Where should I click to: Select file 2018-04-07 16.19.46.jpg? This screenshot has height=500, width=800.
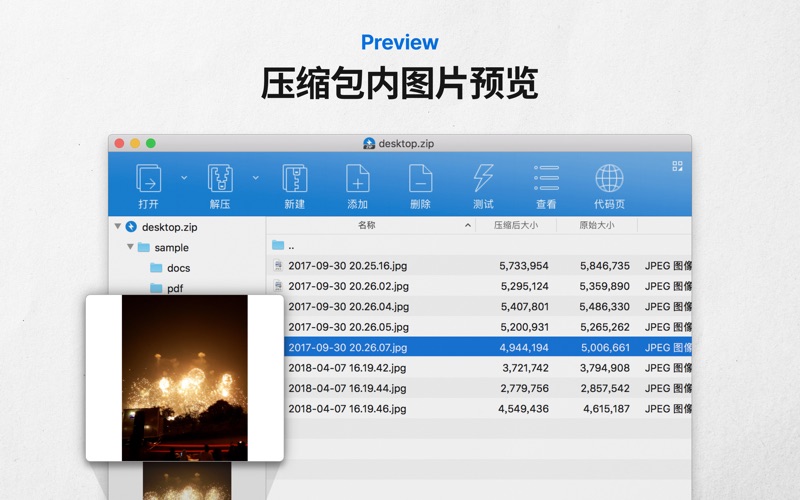point(347,409)
